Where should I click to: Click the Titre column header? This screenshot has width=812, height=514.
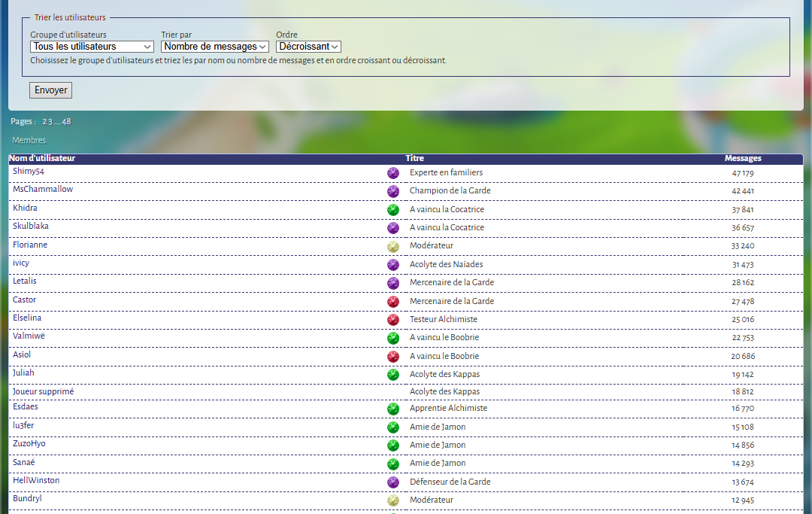[x=414, y=159]
